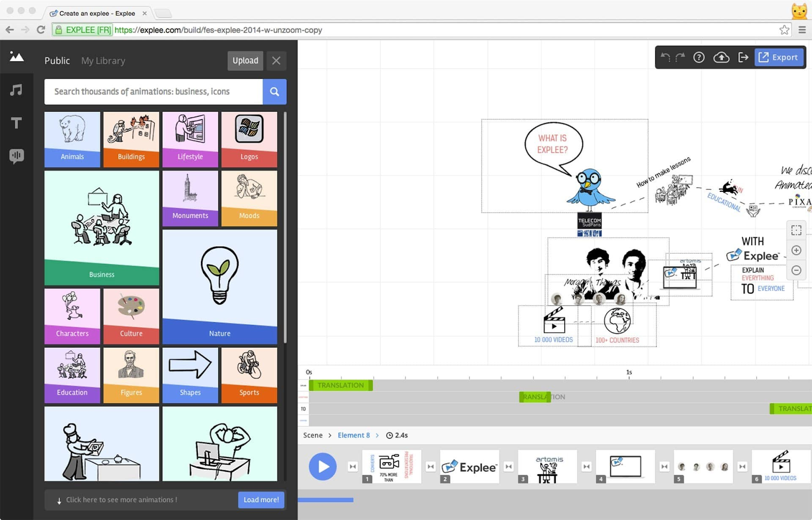
Task: Open the Chrome hamburger menu
Action: [x=802, y=30]
